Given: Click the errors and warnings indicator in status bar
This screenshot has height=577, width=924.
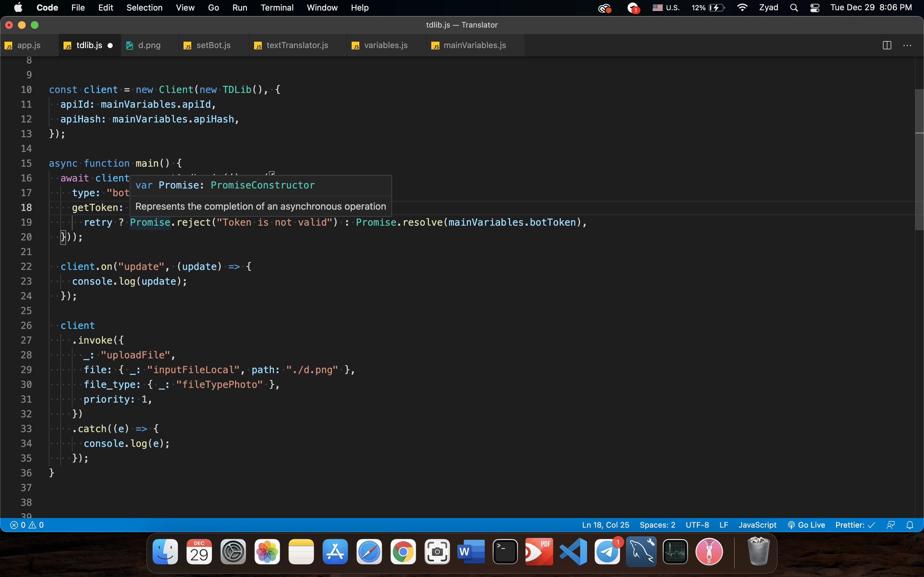Looking at the screenshot, I should click(x=27, y=525).
